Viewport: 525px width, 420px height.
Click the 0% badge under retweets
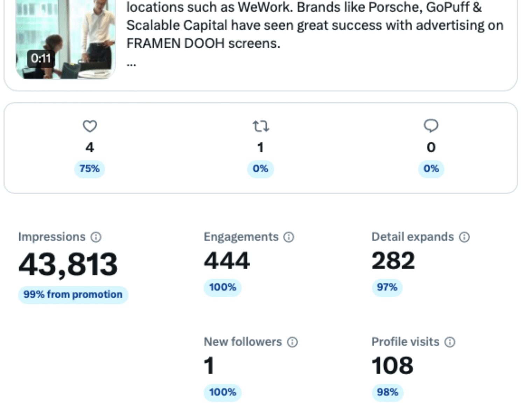[260, 169]
